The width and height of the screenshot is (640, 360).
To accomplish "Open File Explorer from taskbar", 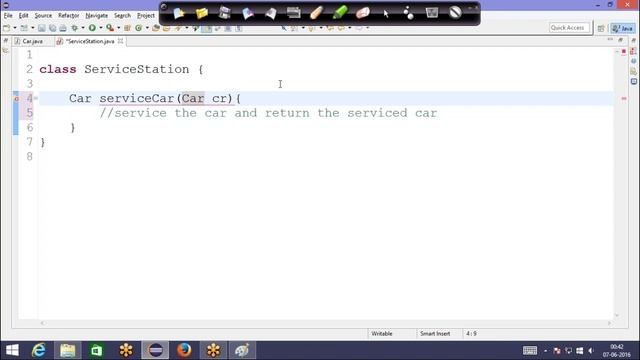I will 68,350.
